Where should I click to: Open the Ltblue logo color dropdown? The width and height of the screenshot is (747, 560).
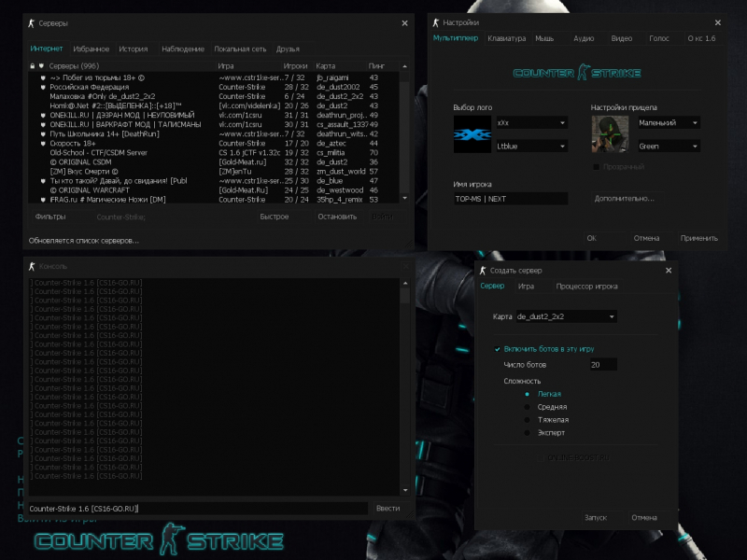click(531, 147)
